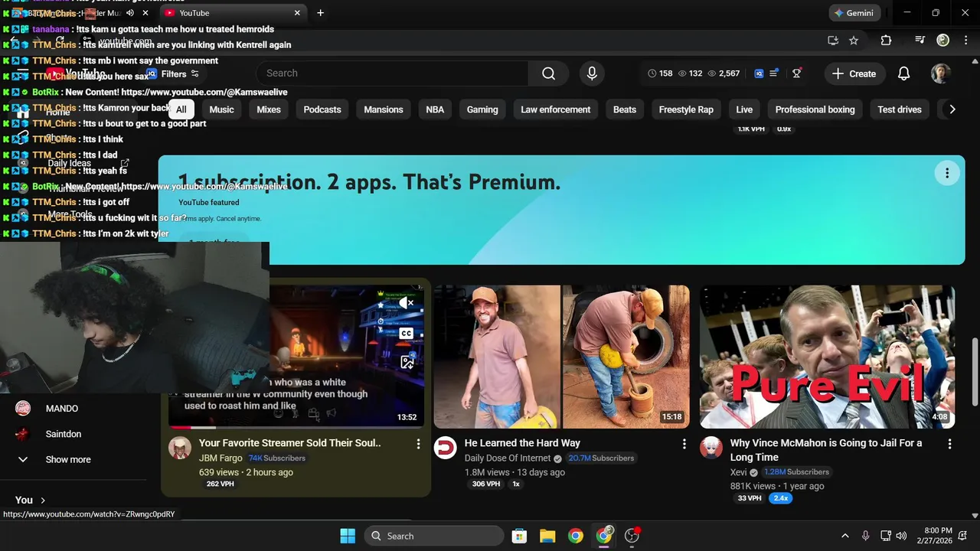Open the Filters button
The image size is (980, 551).
tap(173, 74)
